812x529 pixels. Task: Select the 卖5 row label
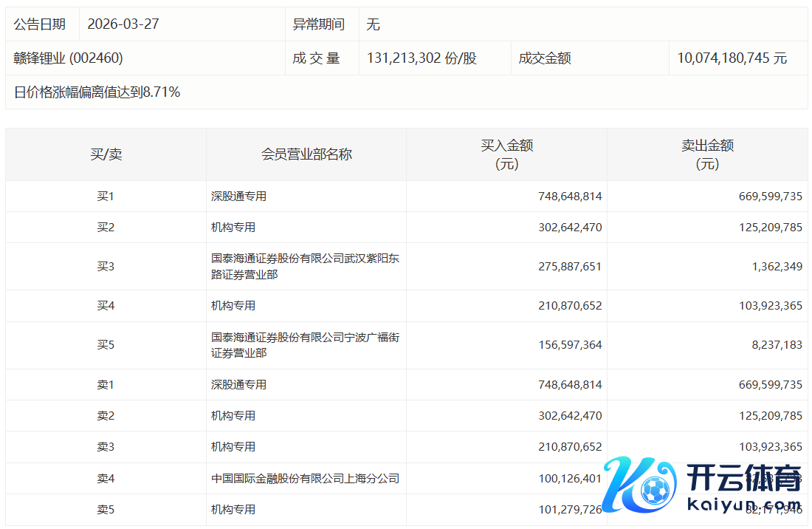pyautogui.click(x=106, y=510)
